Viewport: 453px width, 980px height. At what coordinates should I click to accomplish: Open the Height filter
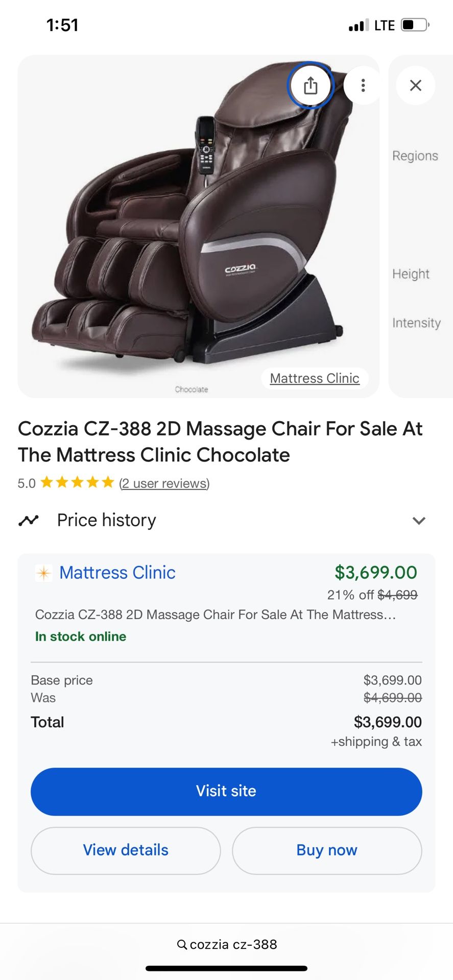pos(411,274)
